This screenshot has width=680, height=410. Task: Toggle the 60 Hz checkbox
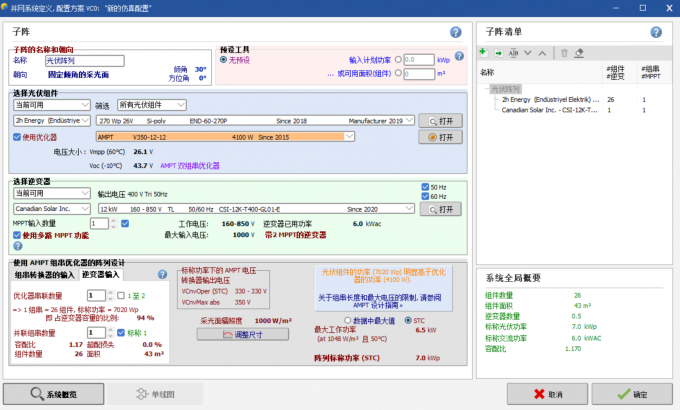[x=425, y=196]
